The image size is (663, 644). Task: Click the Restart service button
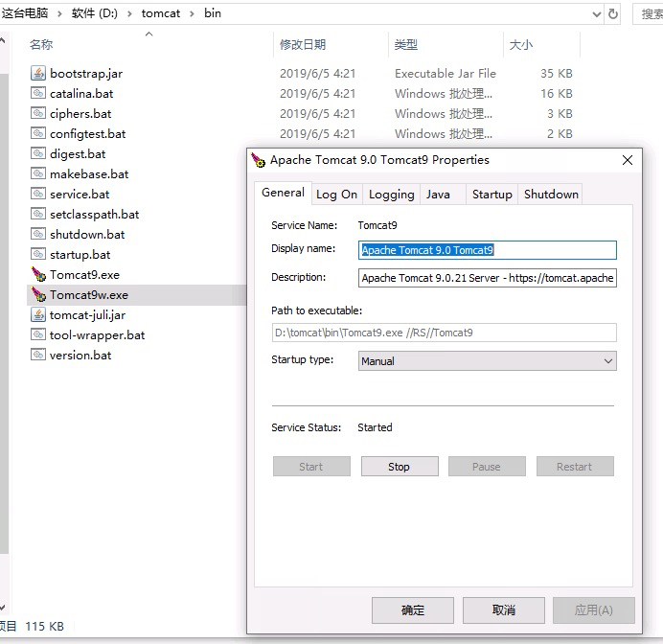click(x=575, y=467)
